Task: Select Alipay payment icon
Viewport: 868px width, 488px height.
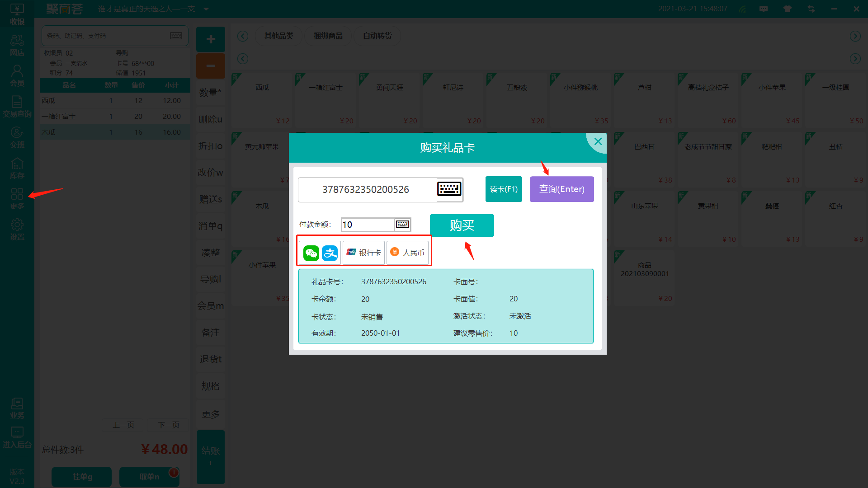Action: point(330,253)
